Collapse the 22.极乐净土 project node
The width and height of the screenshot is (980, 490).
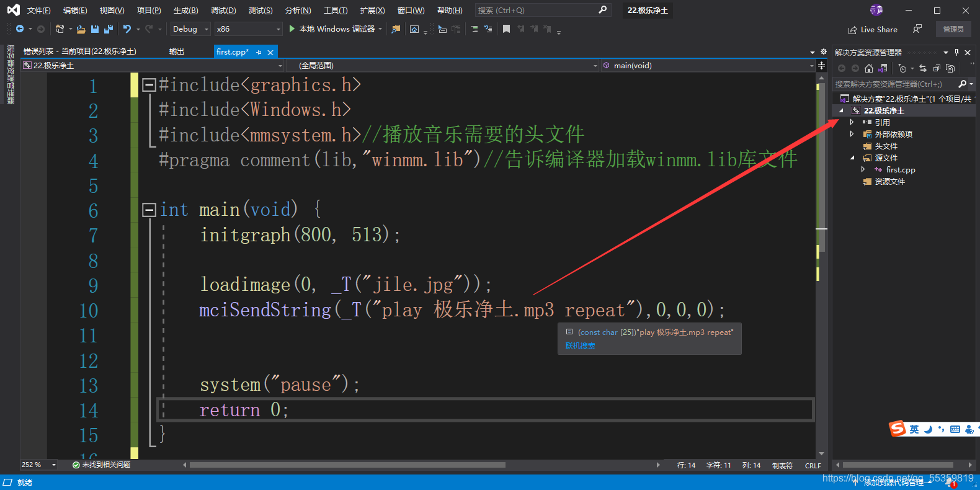(x=842, y=110)
